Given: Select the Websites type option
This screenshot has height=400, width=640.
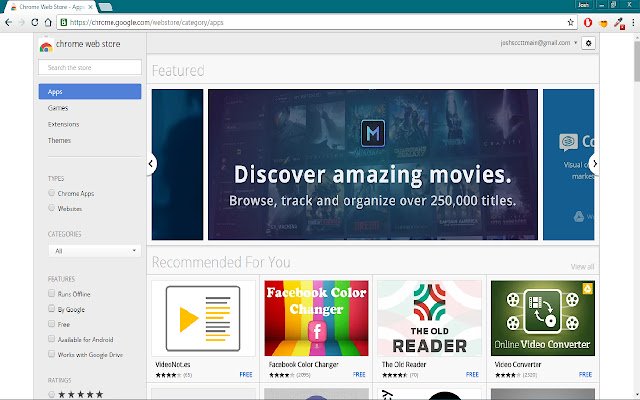Looking at the screenshot, I should coord(51,208).
